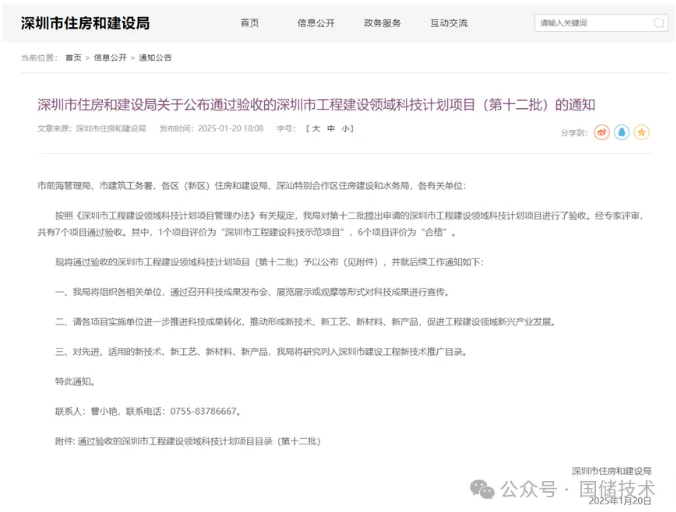The width and height of the screenshot is (676, 512).
Task: Share via the blue QQ bell icon
Action: [621, 132]
